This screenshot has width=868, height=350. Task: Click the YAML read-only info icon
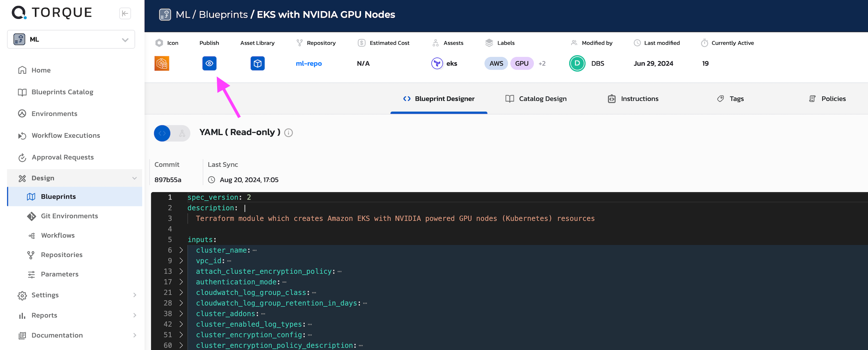[x=288, y=133]
